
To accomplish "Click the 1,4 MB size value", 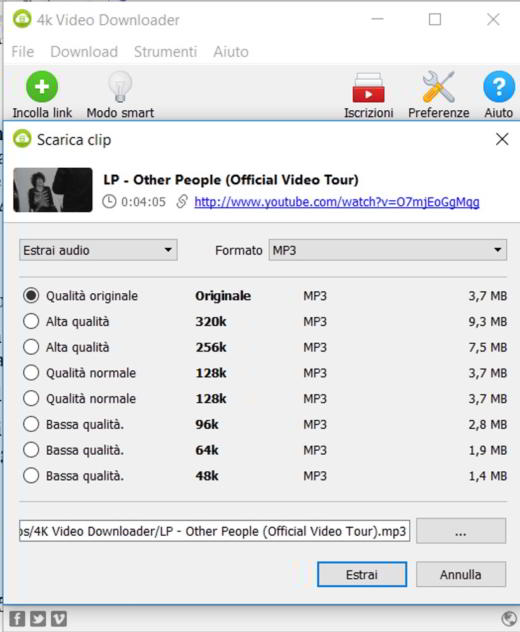I will [x=487, y=476].
